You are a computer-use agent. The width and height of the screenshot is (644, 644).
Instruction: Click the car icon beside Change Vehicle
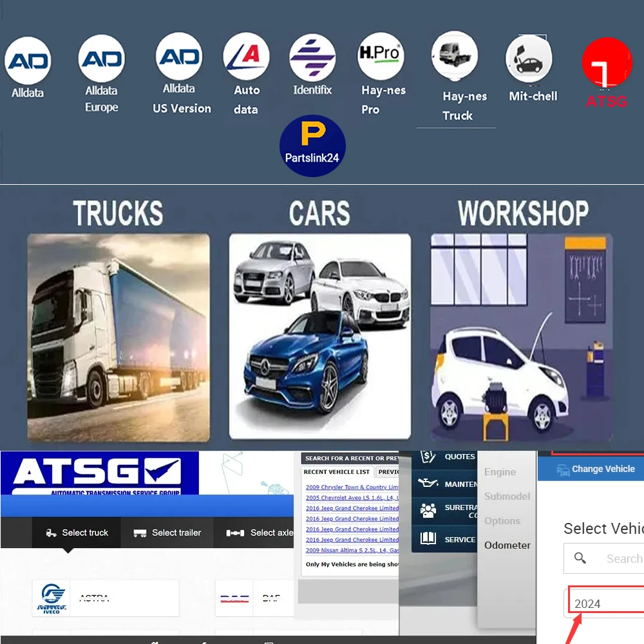563,470
